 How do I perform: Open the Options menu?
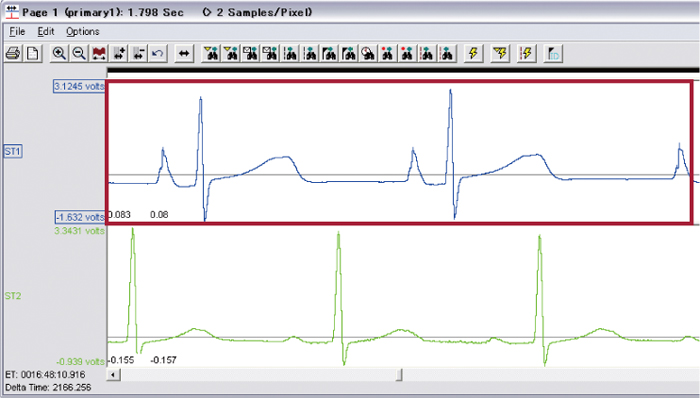[x=83, y=32]
